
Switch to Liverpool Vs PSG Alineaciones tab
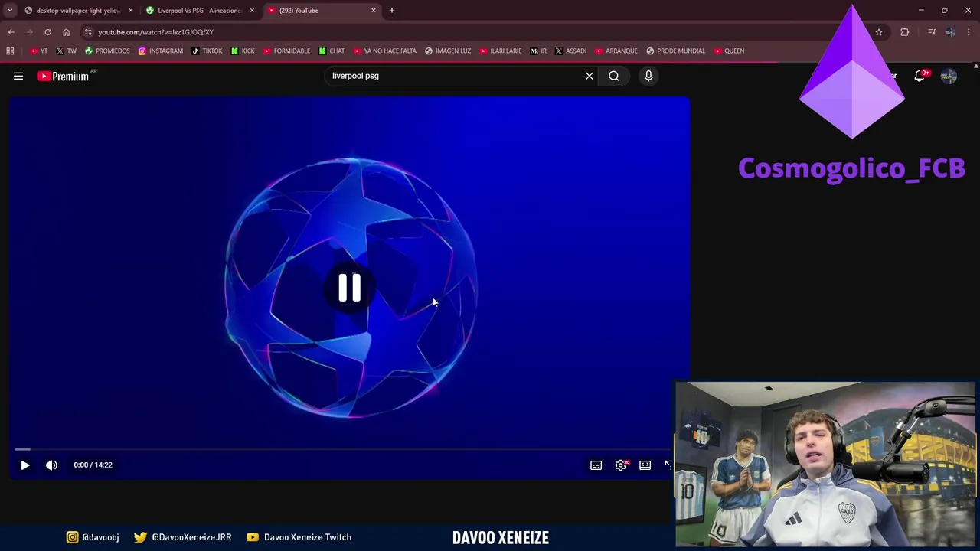pyautogui.click(x=200, y=11)
